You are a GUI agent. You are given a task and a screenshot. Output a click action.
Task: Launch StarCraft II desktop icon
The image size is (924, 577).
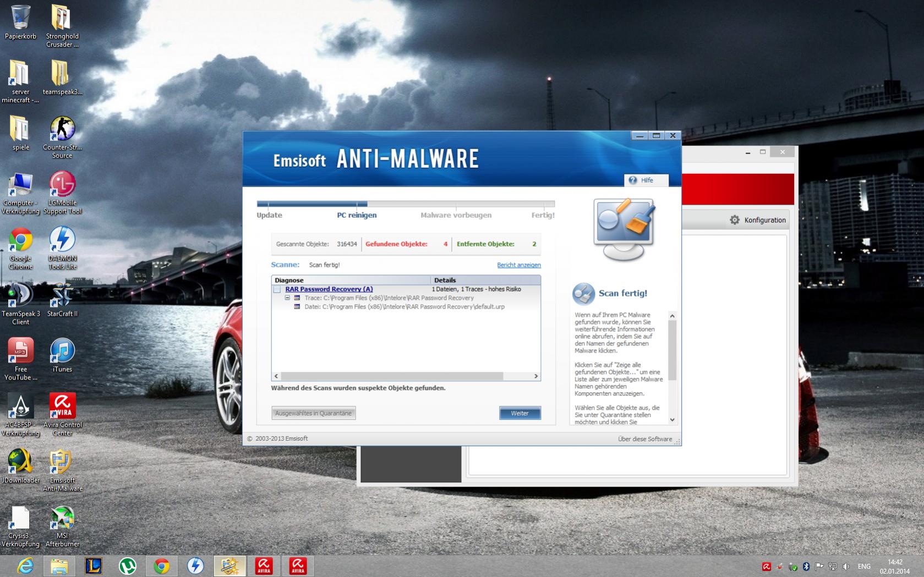[x=62, y=300]
